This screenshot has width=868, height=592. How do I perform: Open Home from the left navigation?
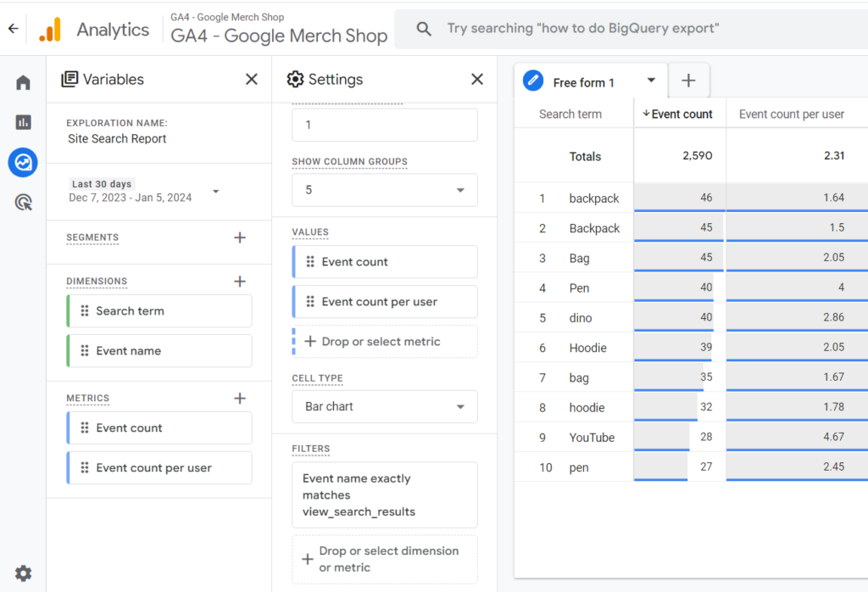coord(23,81)
